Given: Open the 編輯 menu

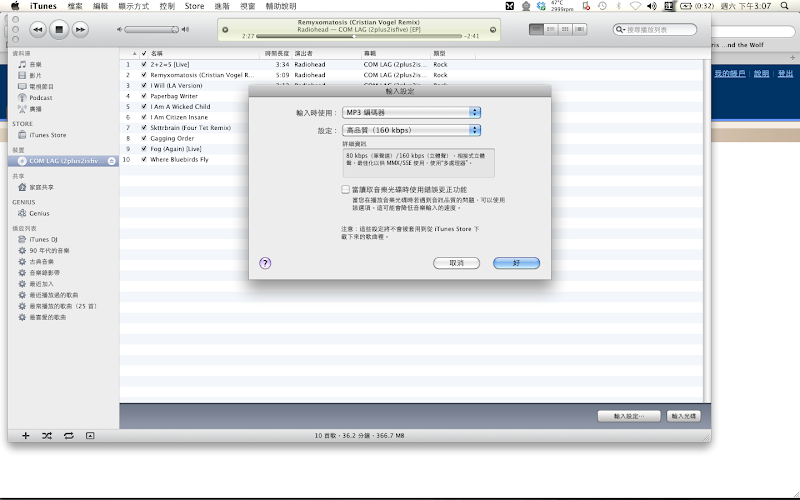Looking at the screenshot, I should (101, 6).
